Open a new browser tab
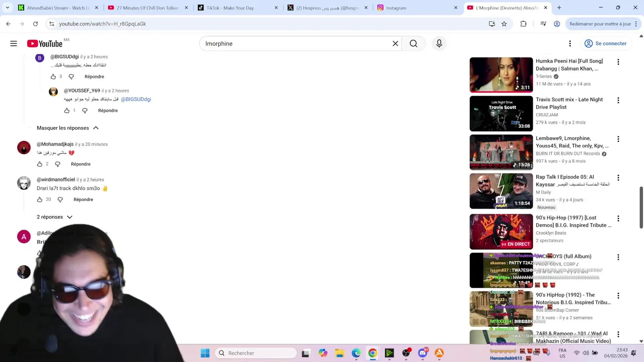The width and height of the screenshot is (644, 362). [559, 8]
